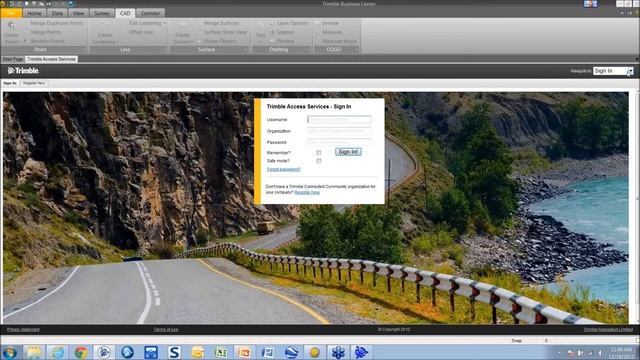Screen dimensions: 640x360
Task: Select the CAD ribbon tab
Action: pos(125,13)
